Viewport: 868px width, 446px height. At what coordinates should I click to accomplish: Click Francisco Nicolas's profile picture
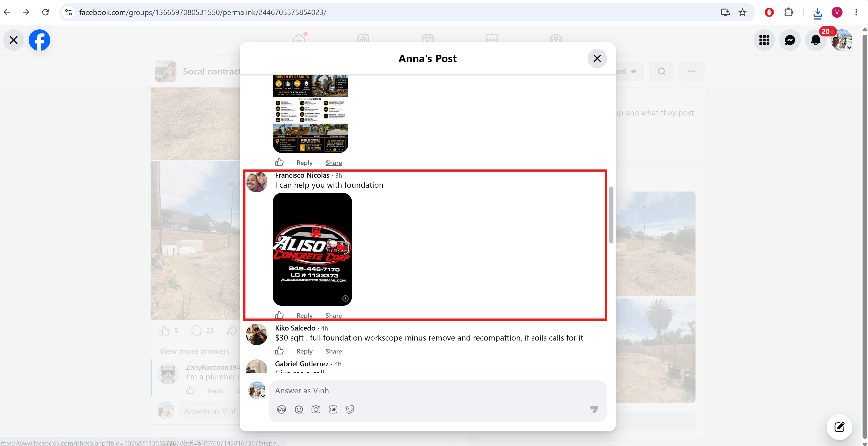point(257,182)
